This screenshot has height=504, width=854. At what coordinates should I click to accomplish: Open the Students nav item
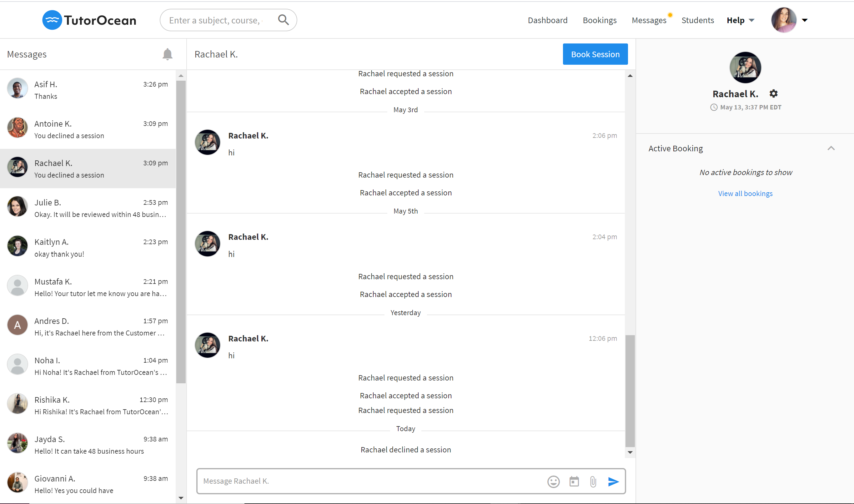pyautogui.click(x=697, y=20)
